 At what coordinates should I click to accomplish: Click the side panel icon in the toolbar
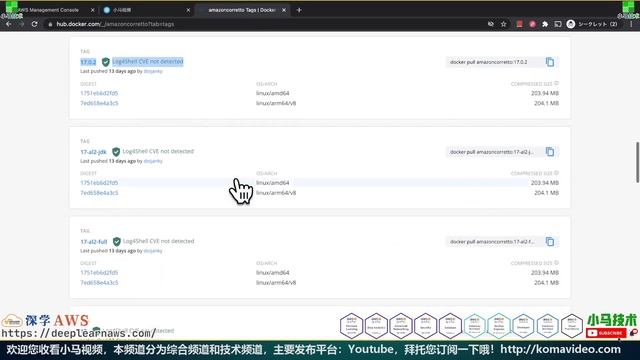coord(558,24)
